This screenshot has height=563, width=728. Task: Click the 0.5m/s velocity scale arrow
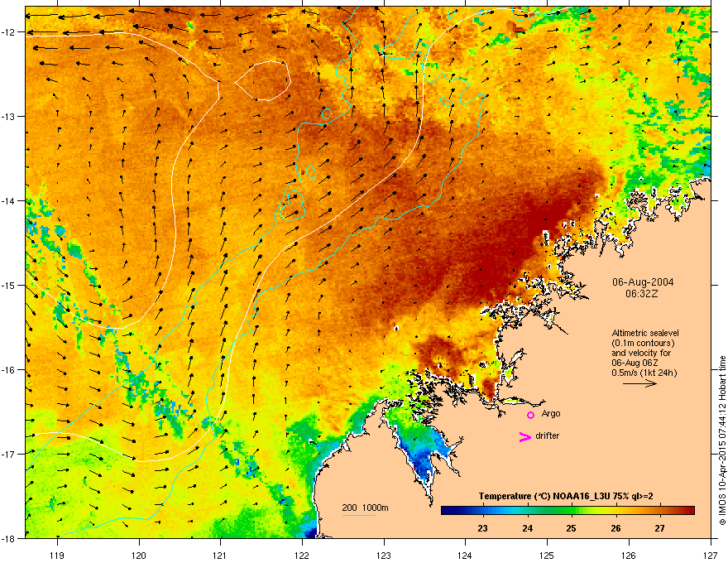(x=639, y=383)
